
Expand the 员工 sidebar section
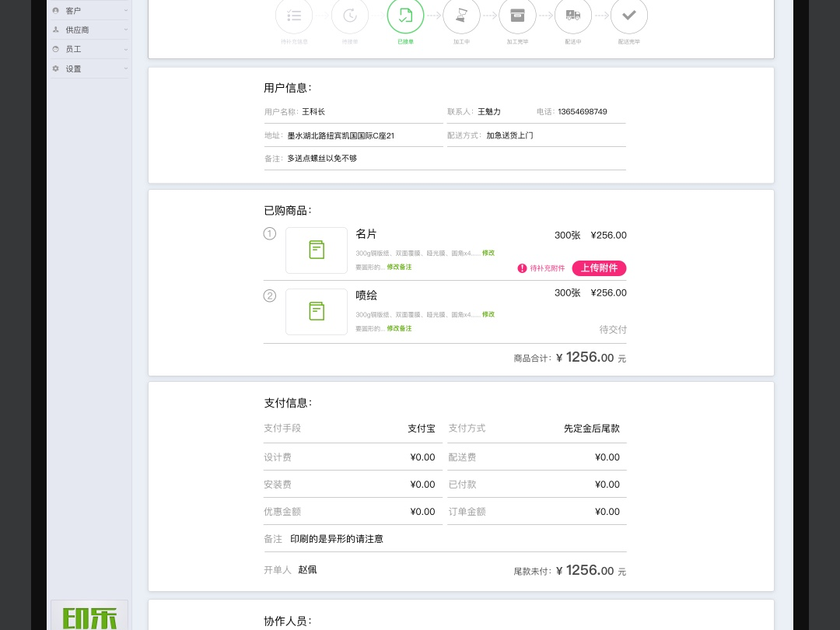point(125,49)
